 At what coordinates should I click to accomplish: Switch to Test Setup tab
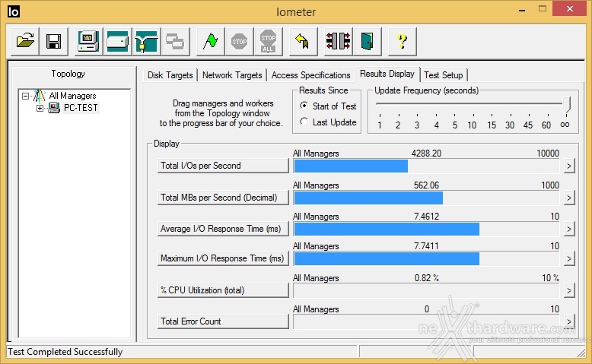(444, 75)
